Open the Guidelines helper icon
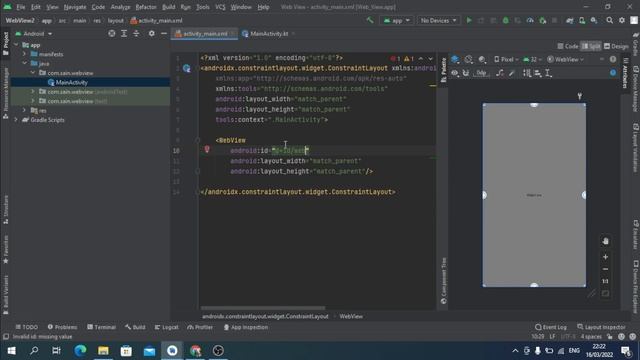This screenshot has height=360, width=640. click(x=549, y=73)
